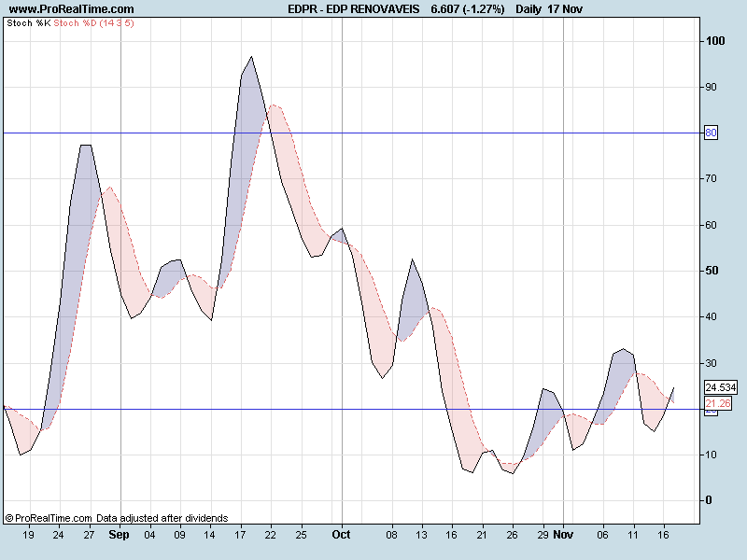Click the 90 y-axis label
This screenshot has width=747, height=560.
(711, 87)
